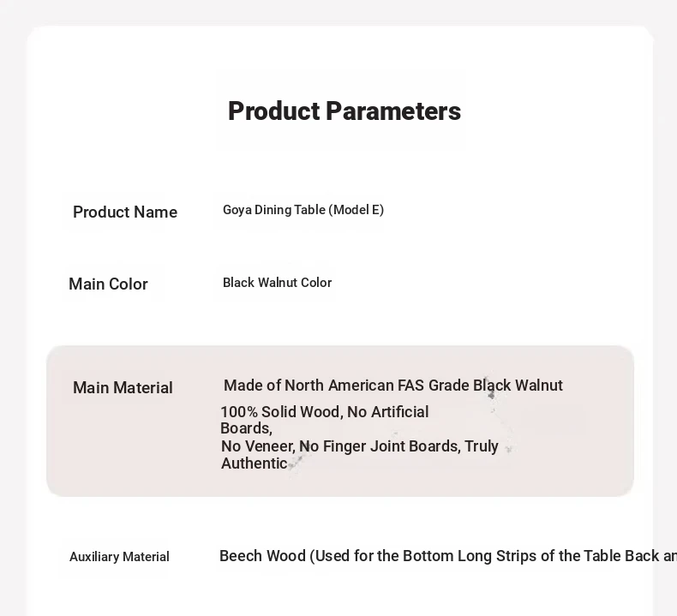This screenshot has height=616, width=677.
Task: Click the word Boards, below Solid Wood
Action: pyautogui.click(x=246, y=428)
